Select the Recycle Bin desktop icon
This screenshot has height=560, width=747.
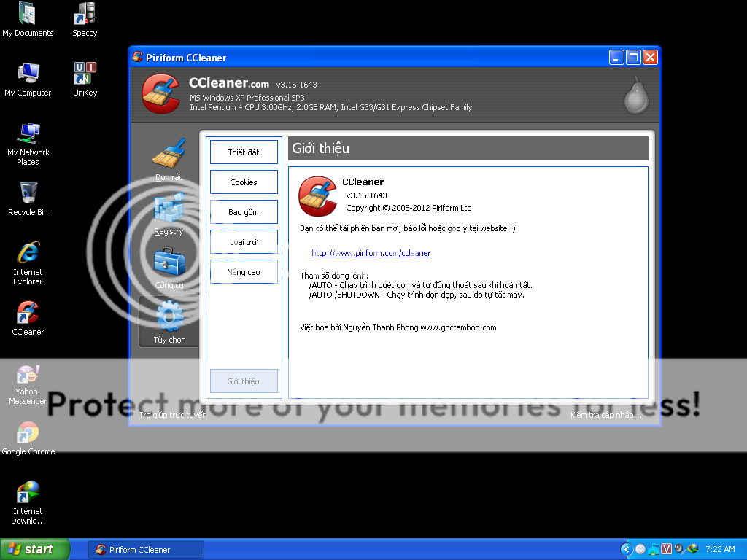[x=28, y=199]
